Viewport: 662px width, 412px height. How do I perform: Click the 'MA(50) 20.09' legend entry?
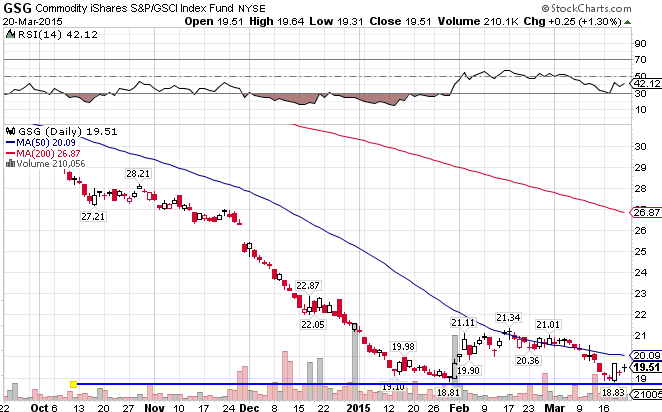[x=46, y=143]
